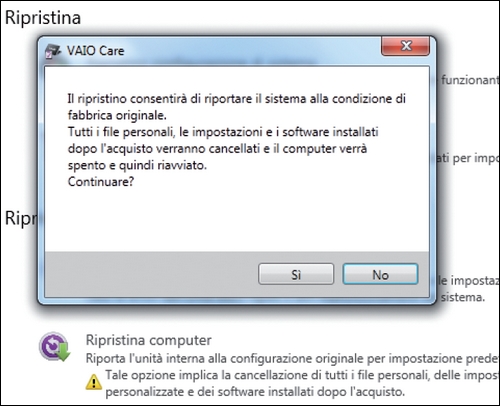This screenshot has width=500, height=406.
Task: Click the partially hidden 'Ripr' heading
Action: (x=21, y=219)
